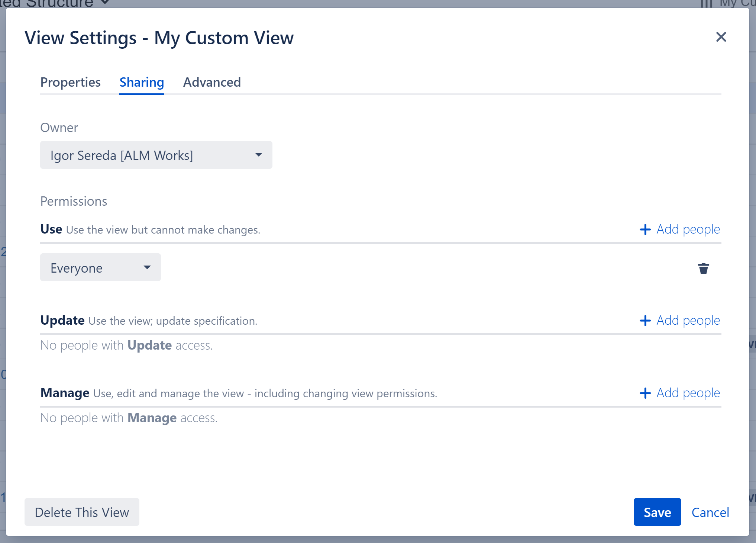The height and width of the screenshot is (543, 756).
Task: Click the Everyone dropdown caret icon
Action: [x=147, y=267]
